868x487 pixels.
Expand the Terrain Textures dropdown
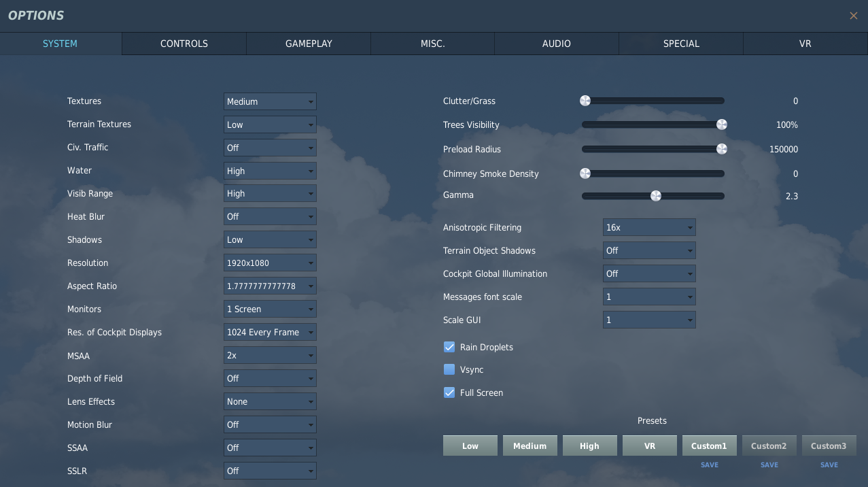click(x=270, y=124)
